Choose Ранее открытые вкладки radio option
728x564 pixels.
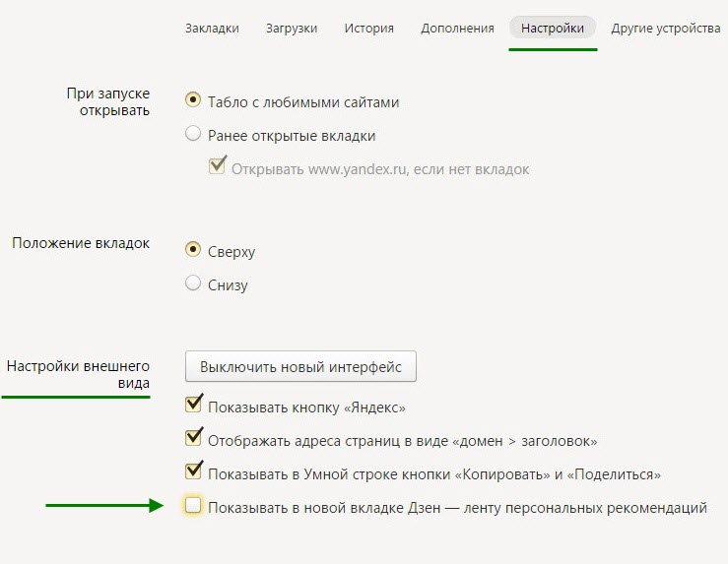point(193,135)
